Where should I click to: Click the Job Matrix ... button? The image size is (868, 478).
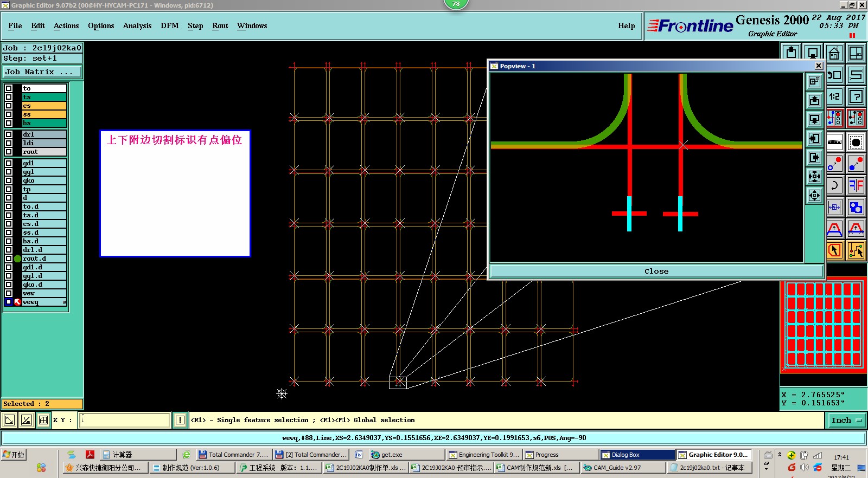coord(42,72)
